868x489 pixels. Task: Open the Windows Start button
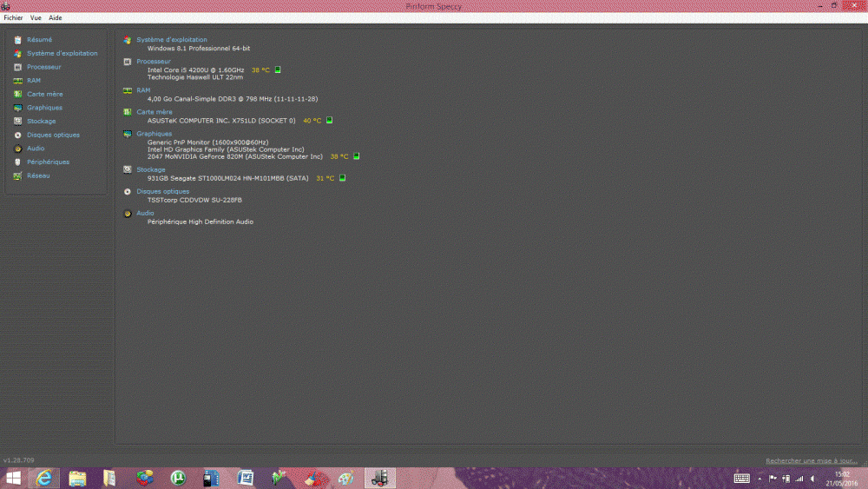click(x=13, y=478)
